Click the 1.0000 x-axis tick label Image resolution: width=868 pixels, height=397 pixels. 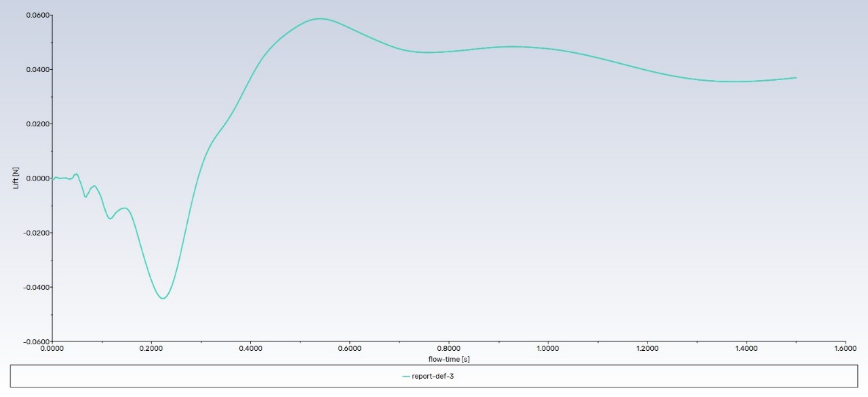pyautogui.click(x=548, y=349)
